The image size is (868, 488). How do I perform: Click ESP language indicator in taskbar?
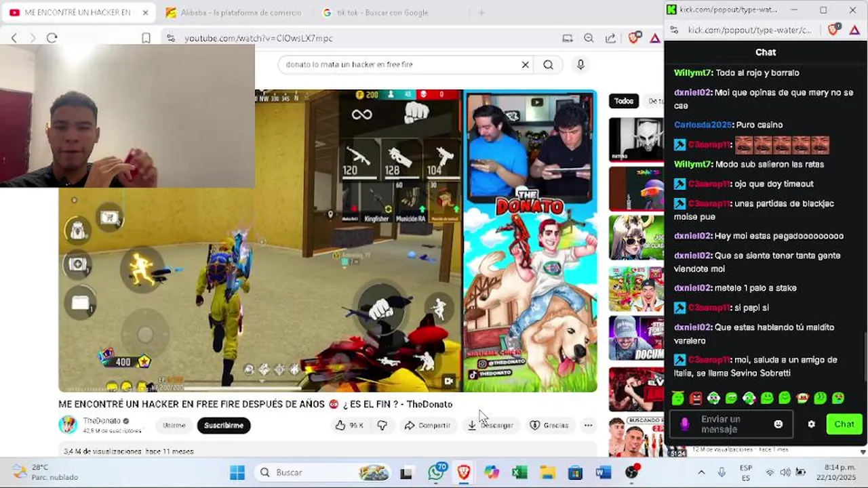746,472
